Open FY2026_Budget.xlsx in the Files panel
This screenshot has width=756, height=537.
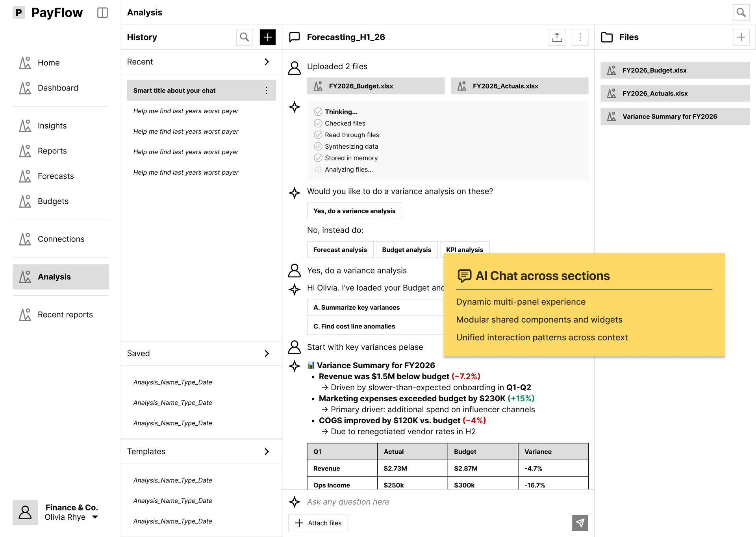(x=675, y=70)
